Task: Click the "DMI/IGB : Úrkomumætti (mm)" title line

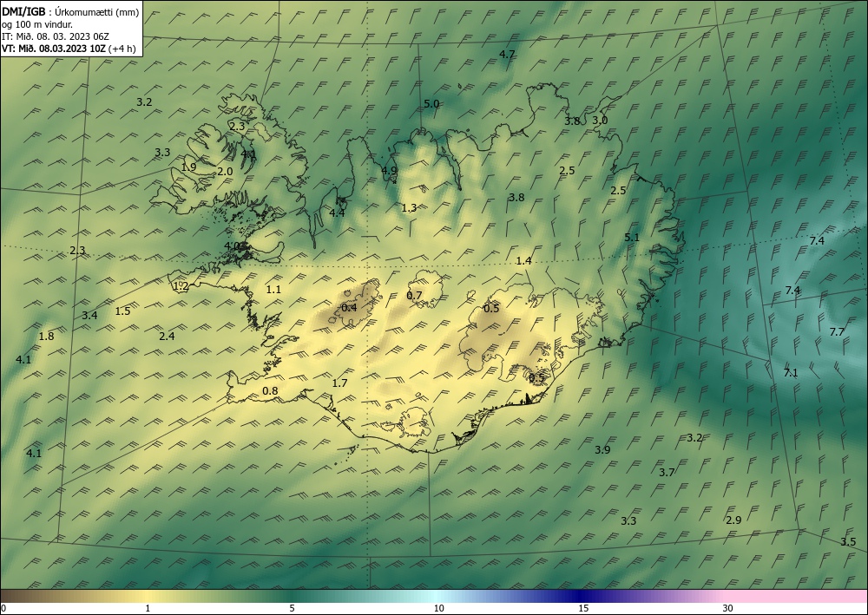Action: tap(70, 13)
